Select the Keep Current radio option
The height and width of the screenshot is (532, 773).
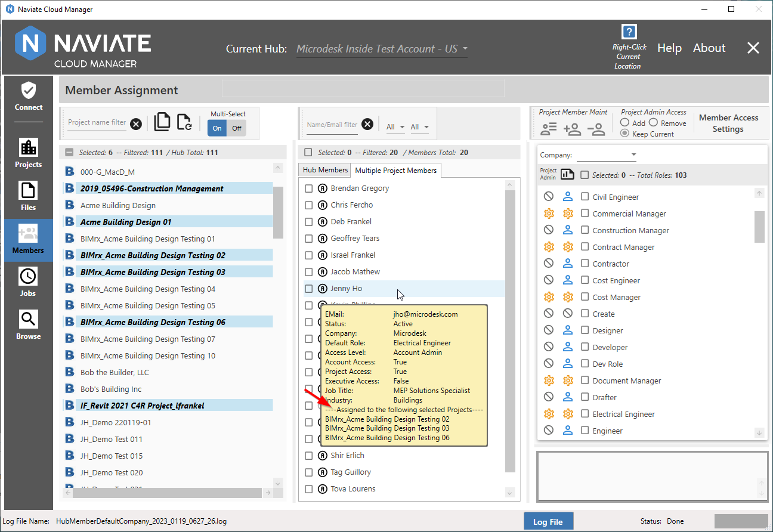click(625, 134)
